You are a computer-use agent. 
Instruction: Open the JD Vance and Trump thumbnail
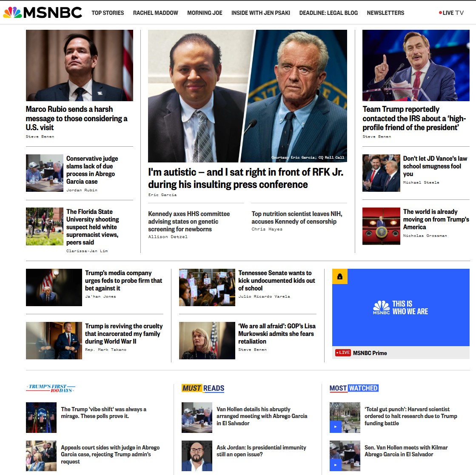pos(381,173)
